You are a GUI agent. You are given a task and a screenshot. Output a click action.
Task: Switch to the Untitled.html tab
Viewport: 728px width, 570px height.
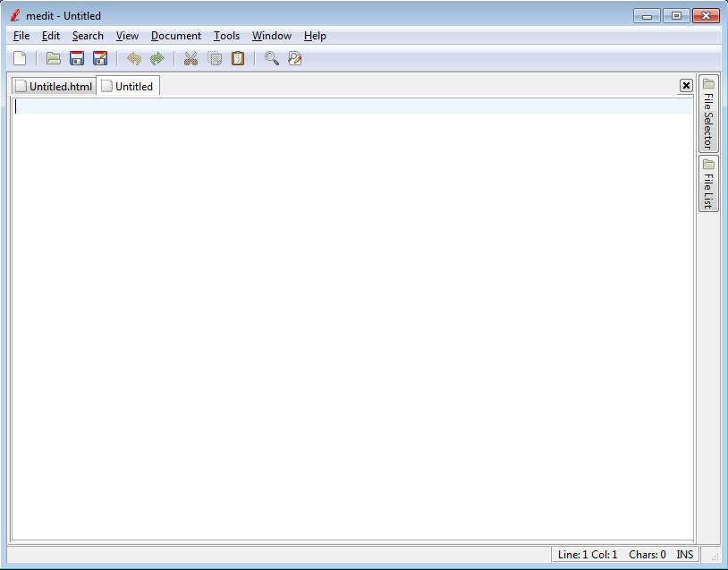coord(54,87)
